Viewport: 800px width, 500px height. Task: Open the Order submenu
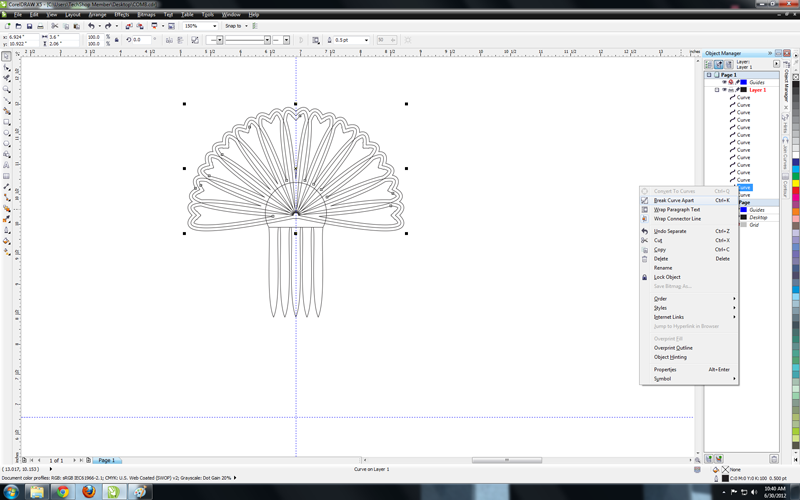(689, 298)
